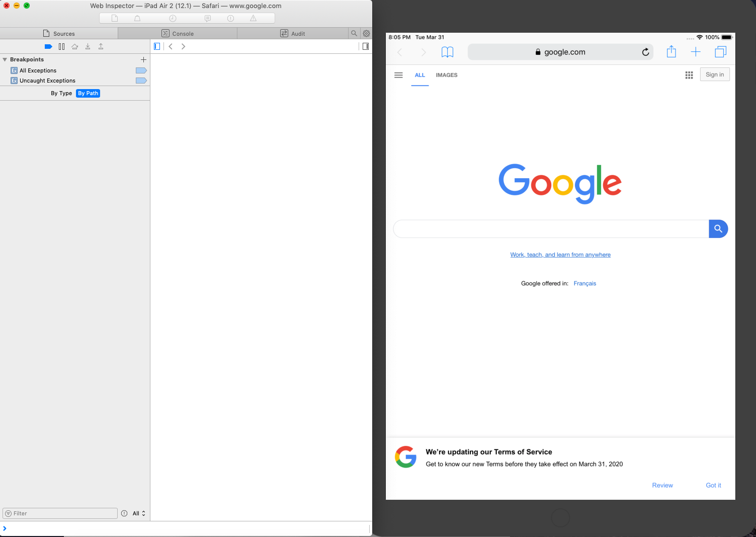This screenshot has height=537, width=756.
Task: Click the Google logo on iPad page
Action: pyautogui.click(x=560, y=184)
